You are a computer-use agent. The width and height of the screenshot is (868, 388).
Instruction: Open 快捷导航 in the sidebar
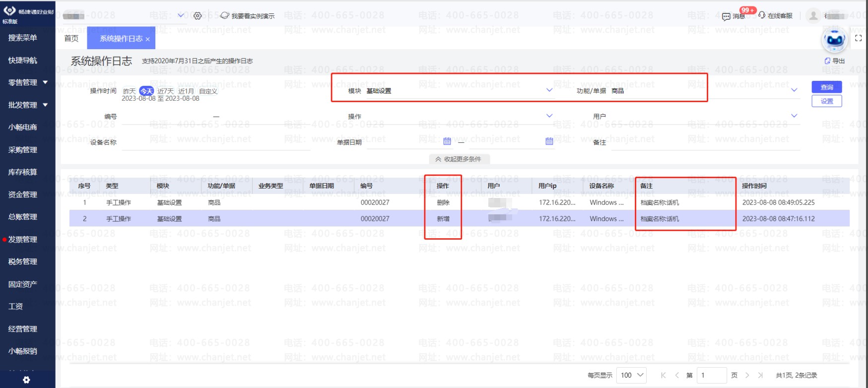point(23,60)
